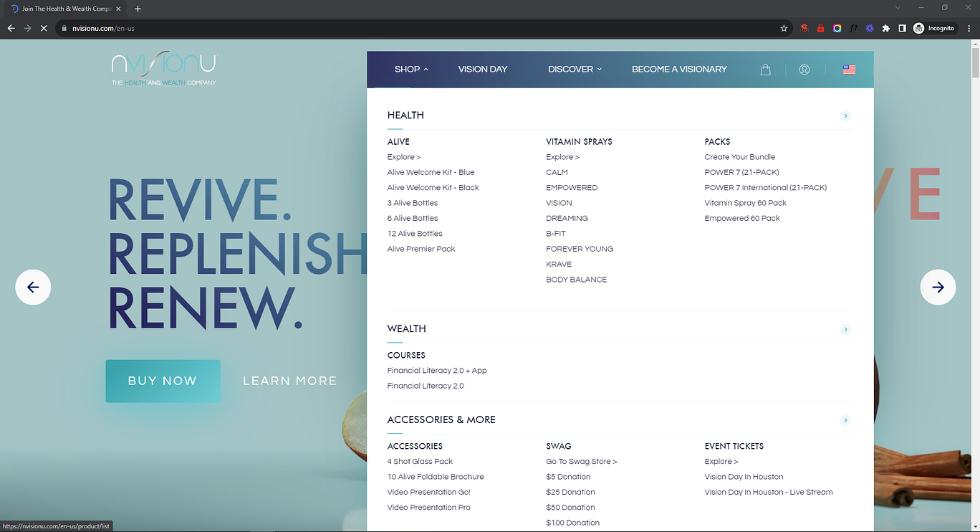Open the KRAVE vitamin spray
The height and width of the screenshot is (532, 980).
coord(559,265)
